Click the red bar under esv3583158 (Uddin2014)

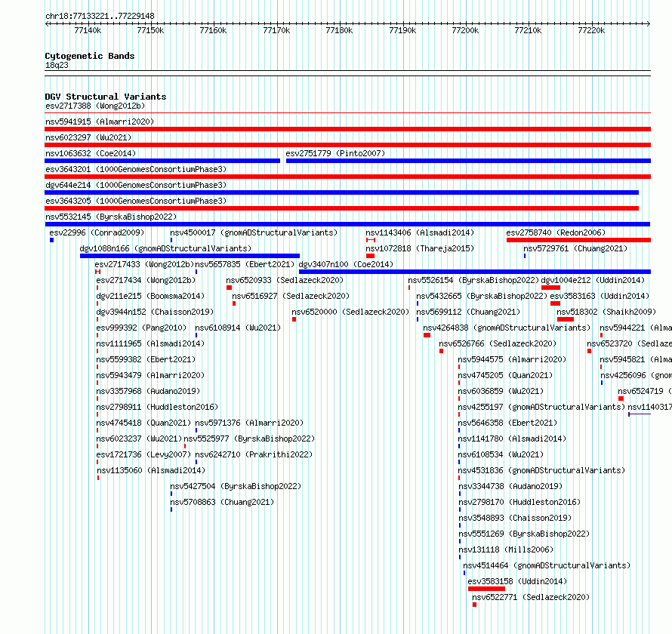(486, 589)
